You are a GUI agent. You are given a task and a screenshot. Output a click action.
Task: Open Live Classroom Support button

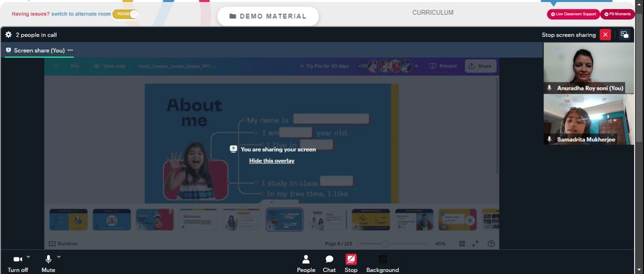pos(573,14)
